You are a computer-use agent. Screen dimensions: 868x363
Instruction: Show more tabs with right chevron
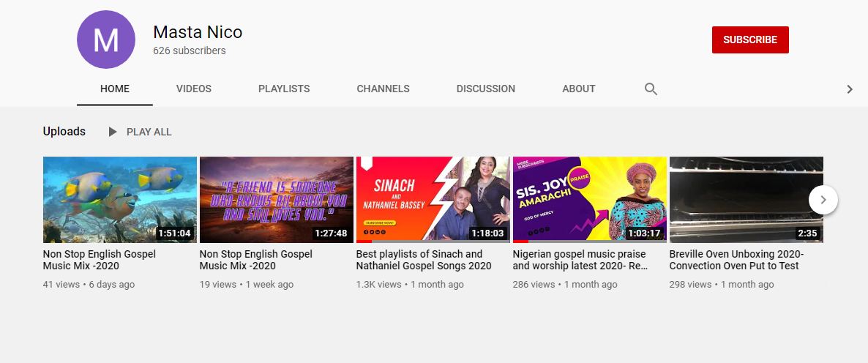coord(850,89)
